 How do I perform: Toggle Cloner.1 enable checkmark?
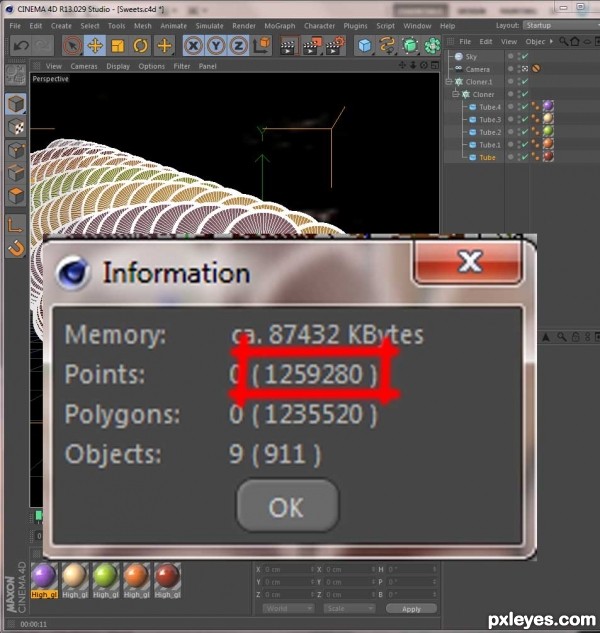tap(524, 82)
